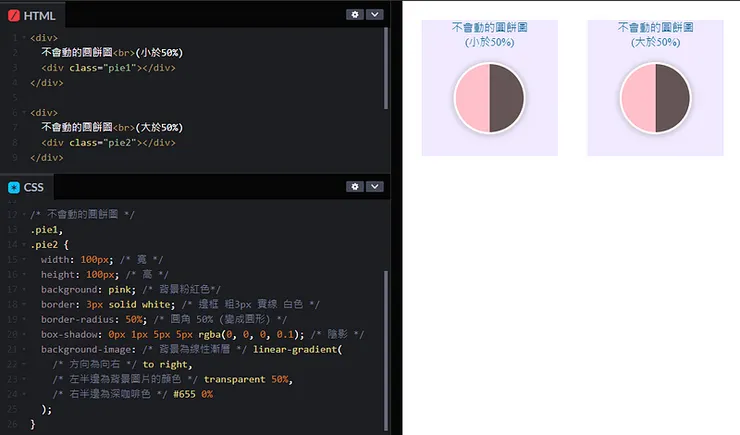Click the 'background: pink' declaration
The image size is (740, 435).
point(88,290)
